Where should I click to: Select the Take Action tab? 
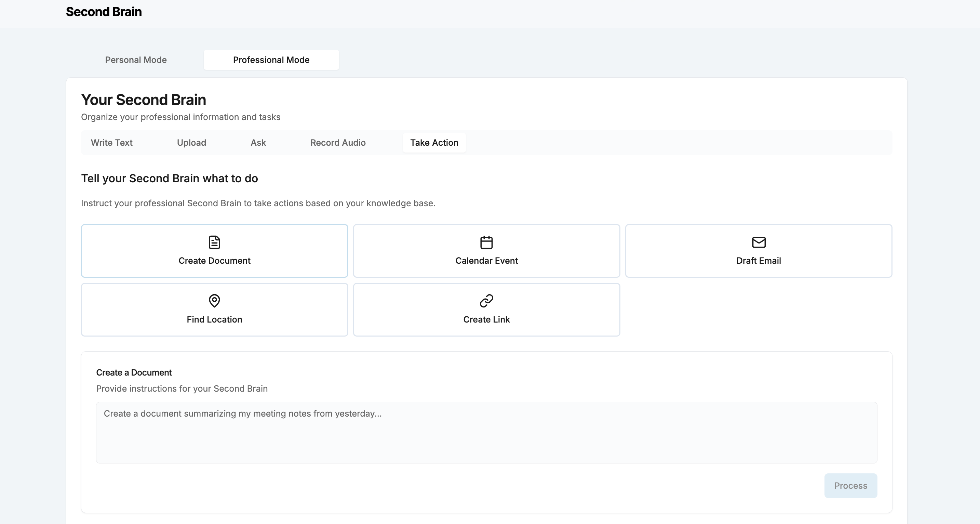click(434, 143)
